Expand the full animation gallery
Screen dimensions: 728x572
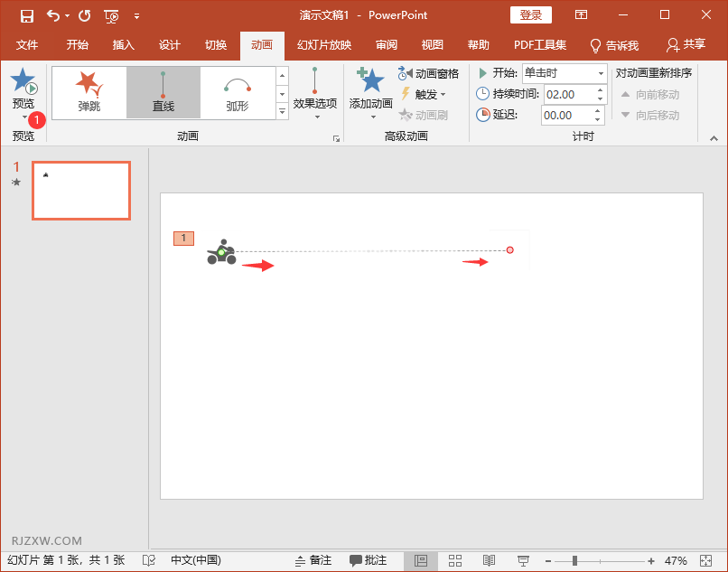282,111
